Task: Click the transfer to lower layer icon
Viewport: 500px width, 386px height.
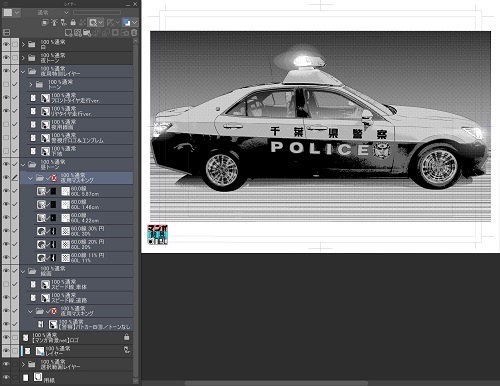Action: pos(97,32)
